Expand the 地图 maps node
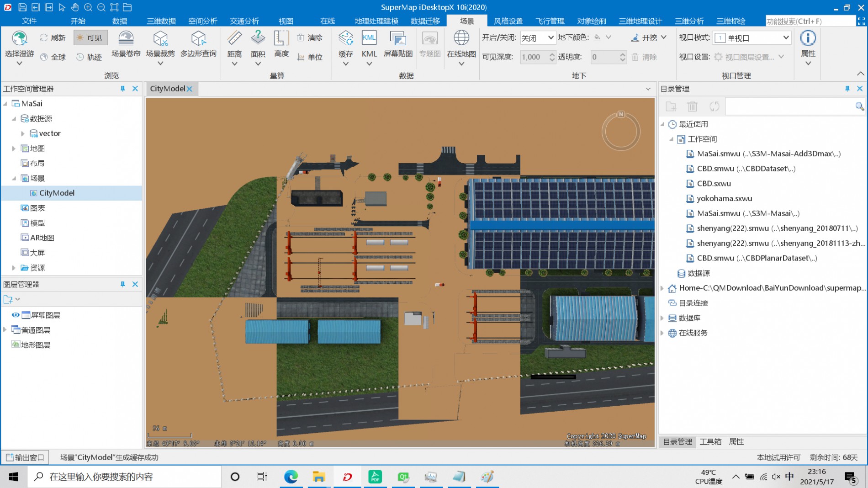868x488 pixels. [x=14, y=149]
